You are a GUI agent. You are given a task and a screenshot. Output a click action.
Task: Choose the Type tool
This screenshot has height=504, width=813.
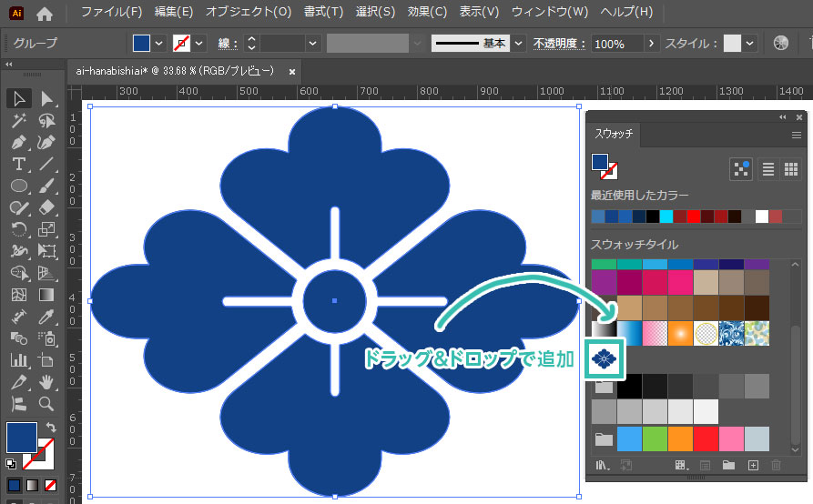point(19,164)
